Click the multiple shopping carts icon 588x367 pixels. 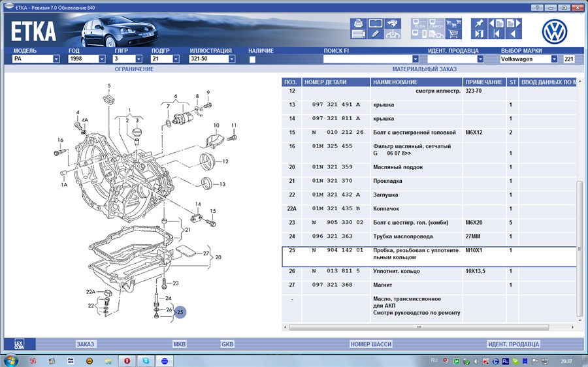[453, 24]
